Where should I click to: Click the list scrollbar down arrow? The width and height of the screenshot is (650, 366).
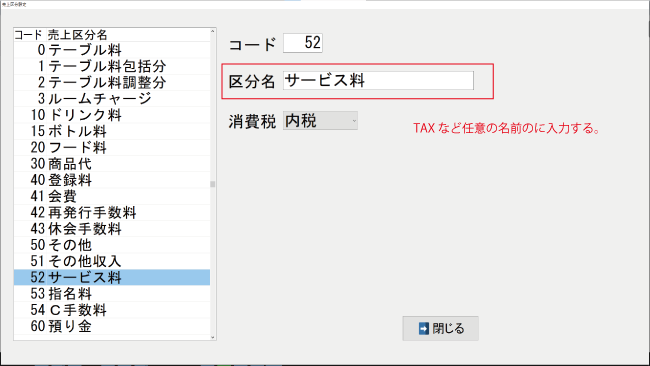point(213,337)
